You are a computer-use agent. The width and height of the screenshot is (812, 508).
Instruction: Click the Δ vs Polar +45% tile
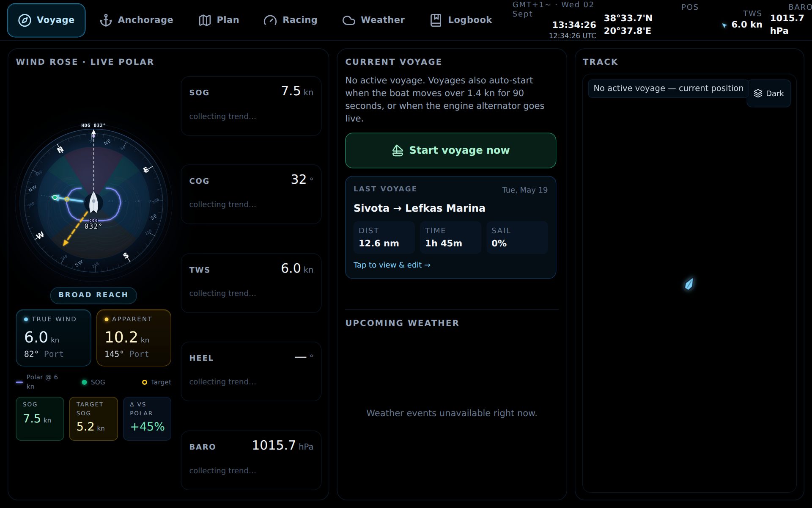tap(147, 419)
